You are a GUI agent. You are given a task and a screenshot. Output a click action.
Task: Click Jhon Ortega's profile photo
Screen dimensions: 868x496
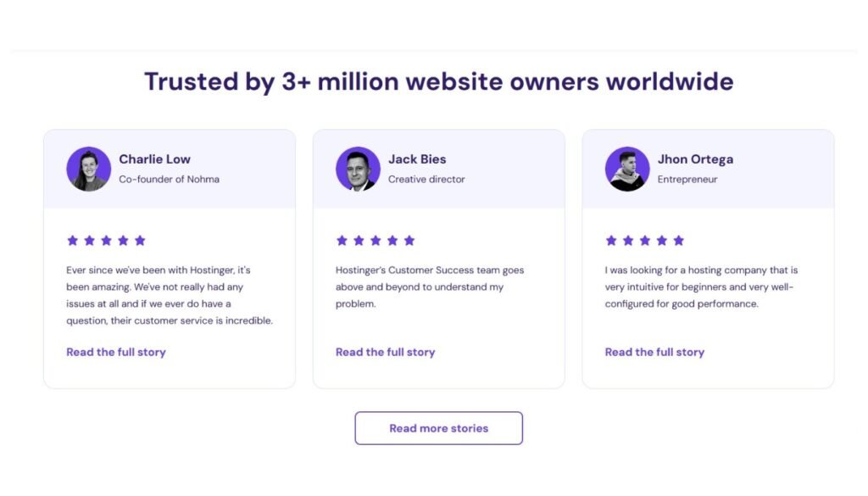(x=627, y=169)
